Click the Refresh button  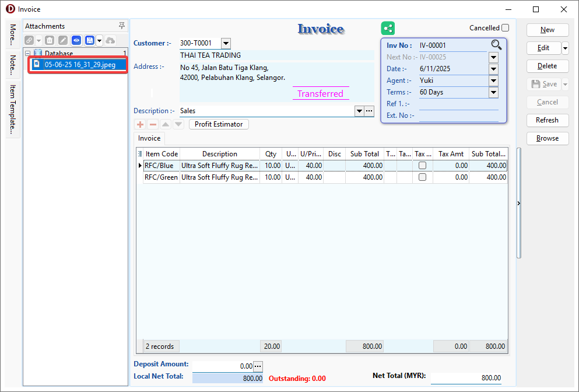[548, 120]
